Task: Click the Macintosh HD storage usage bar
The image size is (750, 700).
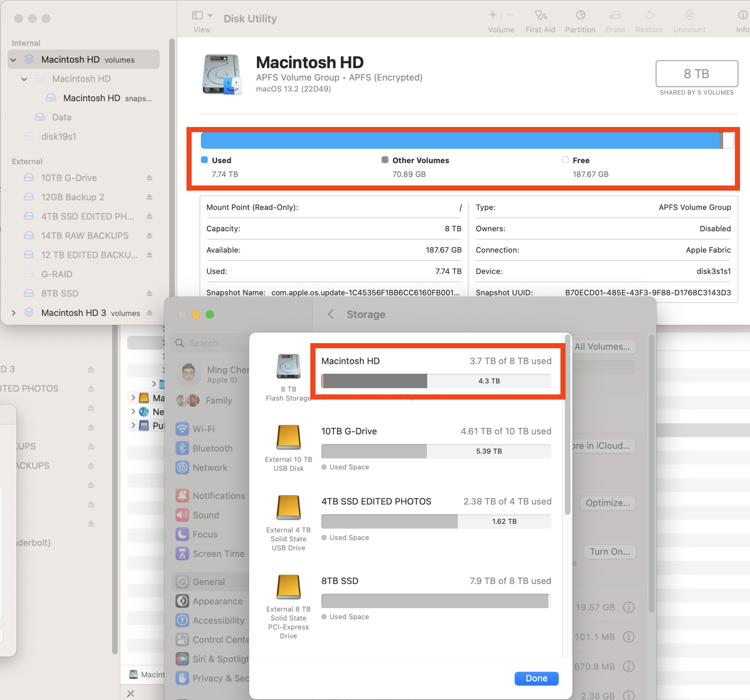Action: 436,381
